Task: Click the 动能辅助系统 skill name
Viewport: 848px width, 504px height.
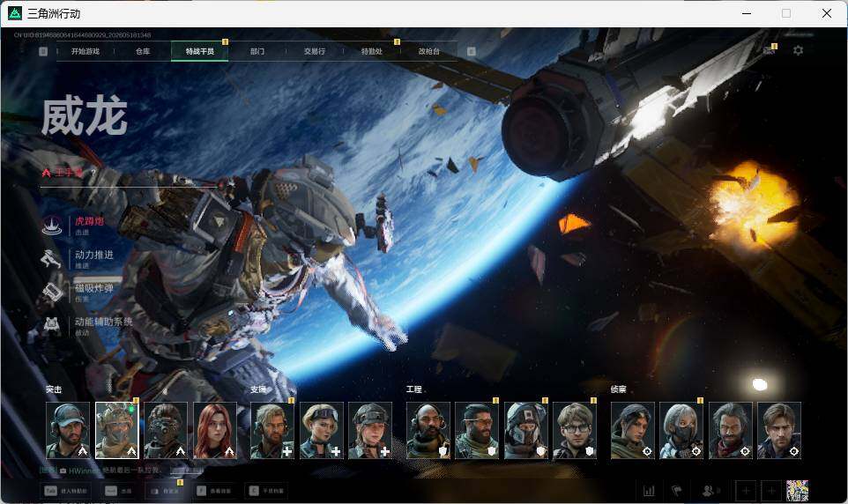Action: click(103, 322)
